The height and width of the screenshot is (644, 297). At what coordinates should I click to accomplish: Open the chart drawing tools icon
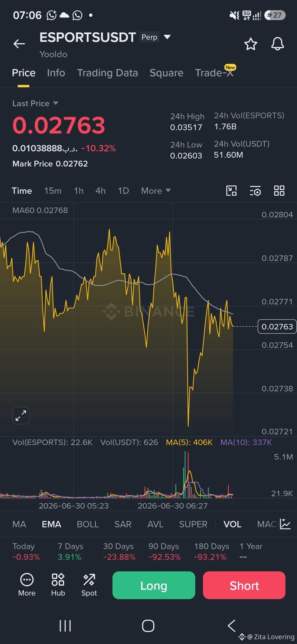(x=231, y=191)
